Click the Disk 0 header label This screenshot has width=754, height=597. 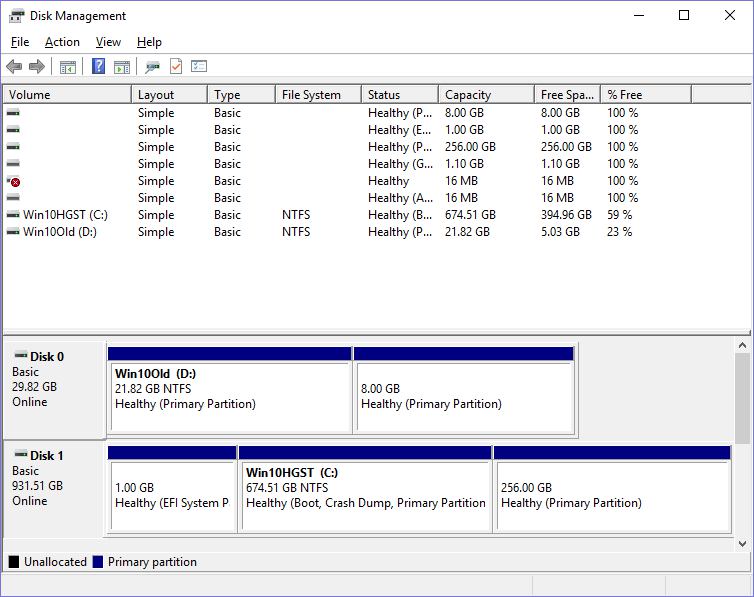pyautogui.click(x=47, y=357)
